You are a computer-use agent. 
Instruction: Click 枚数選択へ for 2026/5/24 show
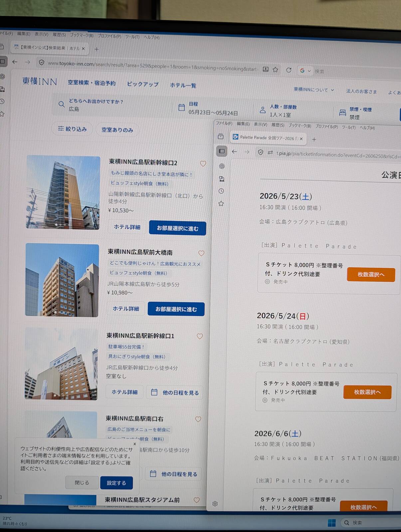click(367, 392)
